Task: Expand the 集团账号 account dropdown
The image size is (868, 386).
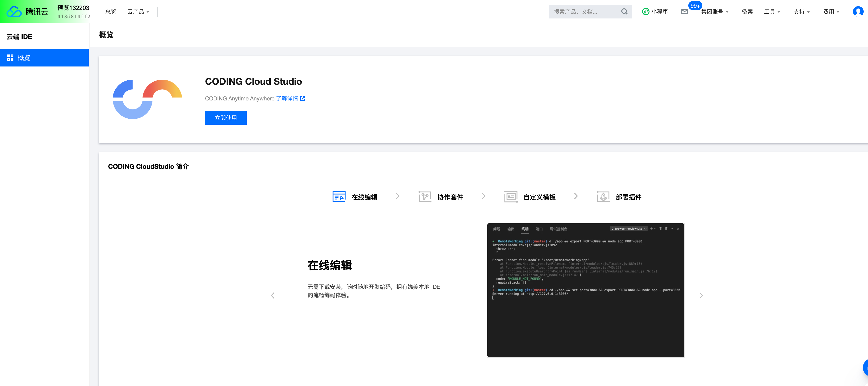Action: point(715,12)
